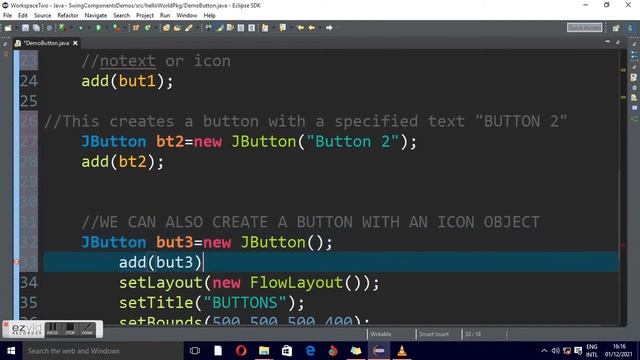This screenshot has height=360, width=640.
Task: Click the Quick Access search field
Action: pyautogui.click(x=584, y=28)
